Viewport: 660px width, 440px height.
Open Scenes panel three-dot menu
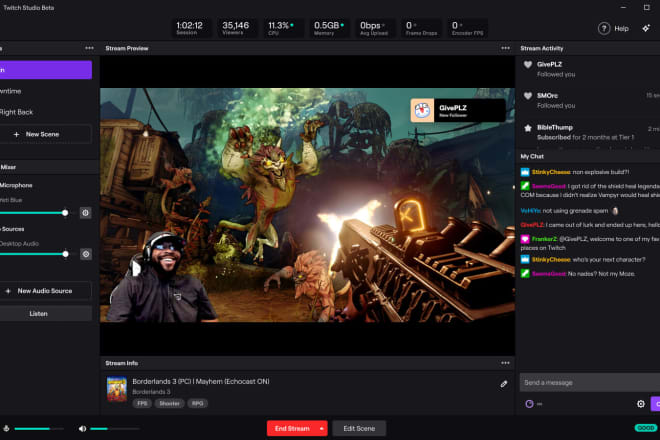pyautogui.click(x=89, y=48)
